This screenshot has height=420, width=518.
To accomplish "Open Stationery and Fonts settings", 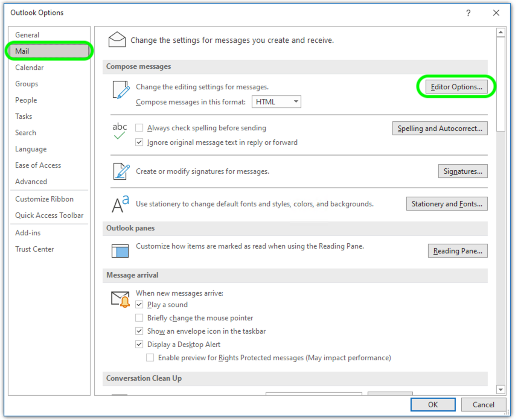I will pyautogui.click(x=447, y=204).
